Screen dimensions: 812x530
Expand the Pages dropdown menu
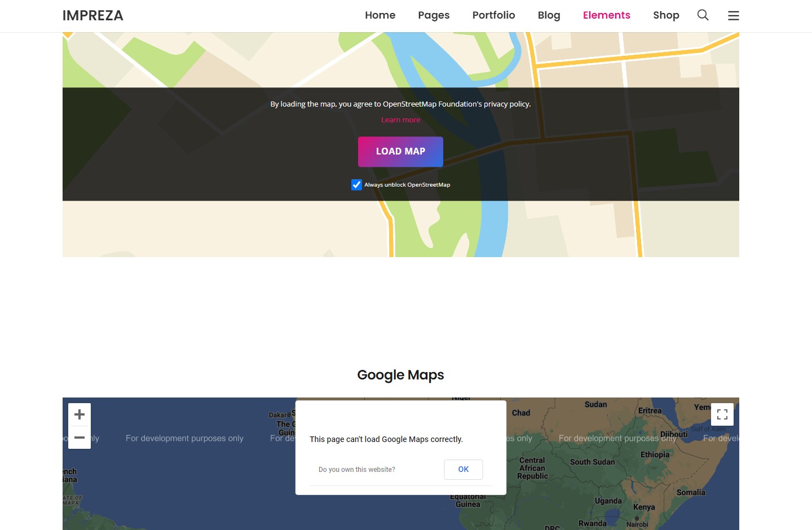(434, 15)
